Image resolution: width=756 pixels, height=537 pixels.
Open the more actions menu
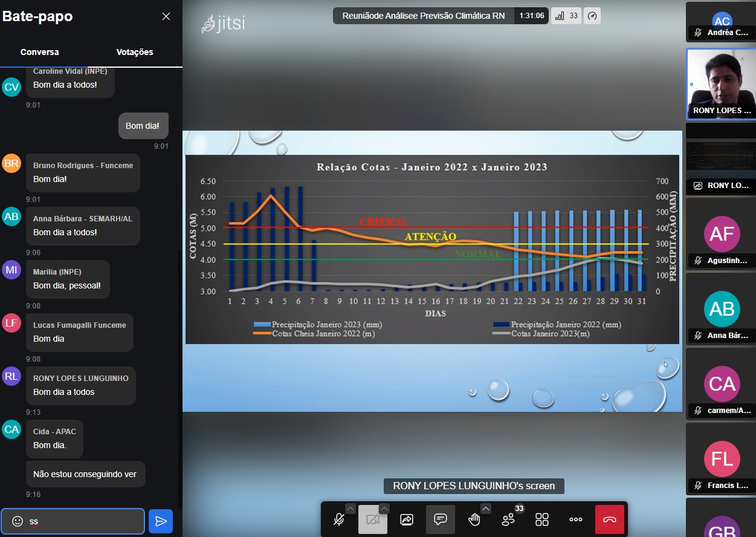pyautogui.click(x=576, y=519)
